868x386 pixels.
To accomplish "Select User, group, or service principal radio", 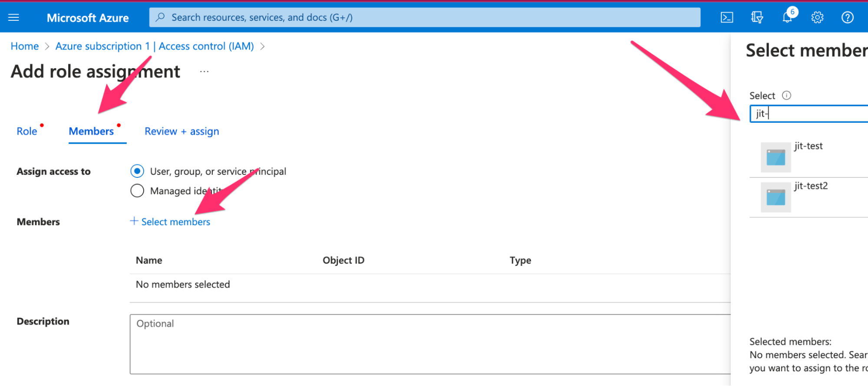I will [137, 171].
